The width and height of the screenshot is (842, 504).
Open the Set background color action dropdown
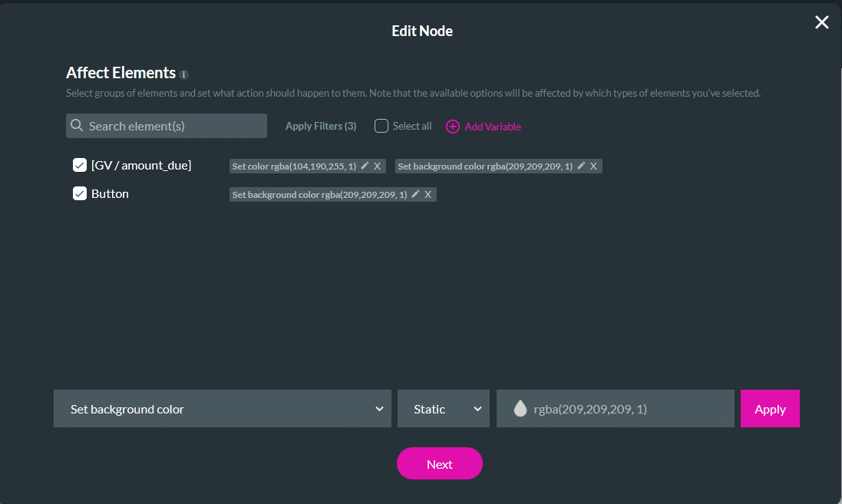point(222,409)
